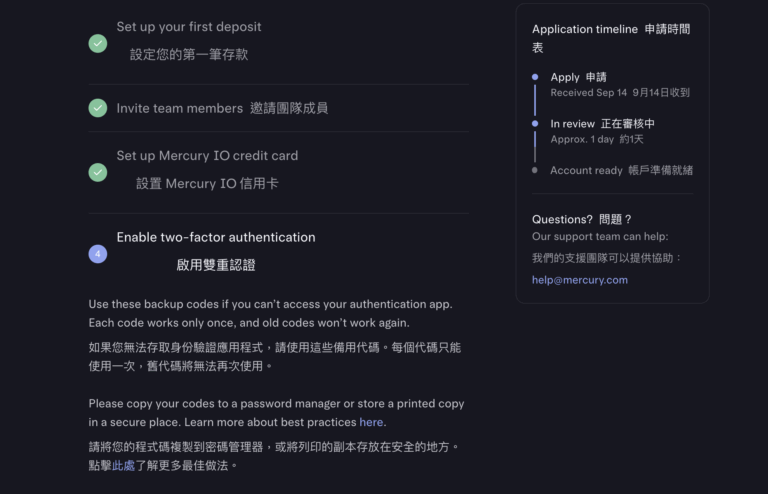The image size is (768, 494).
Task: Click the Account ready timeline dot
Action: (x=535, y=170)
